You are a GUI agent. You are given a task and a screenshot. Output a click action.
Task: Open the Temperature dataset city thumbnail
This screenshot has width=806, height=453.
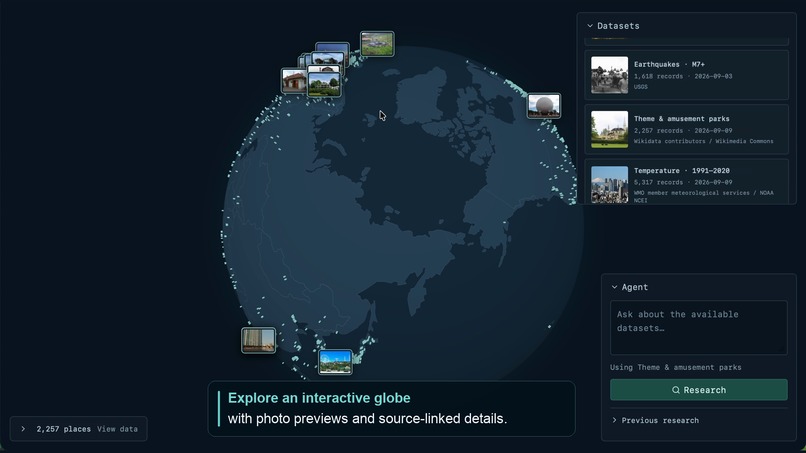point(609,184)
